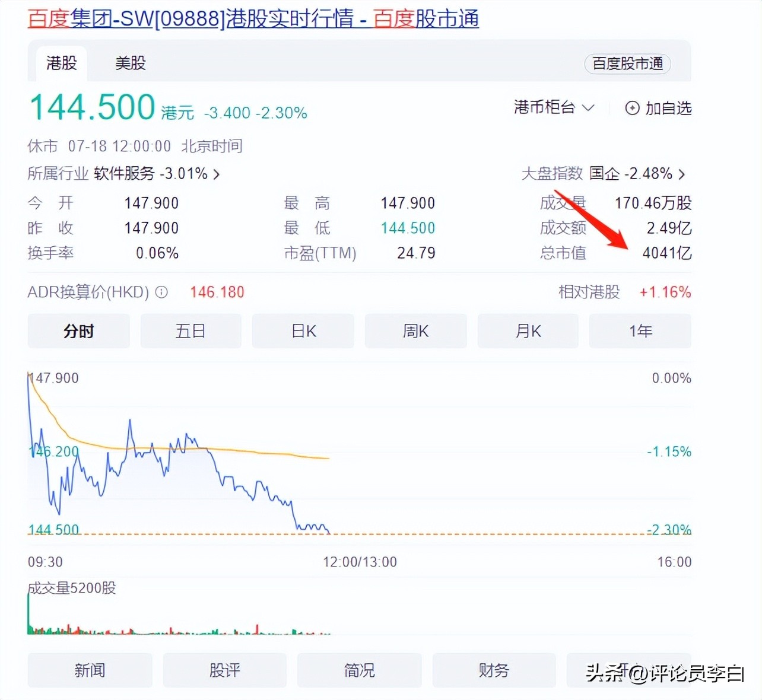Viewport: 762px width, 700px height.
Task: Show the 1年 one-year chart
Action: pos(640,331)
